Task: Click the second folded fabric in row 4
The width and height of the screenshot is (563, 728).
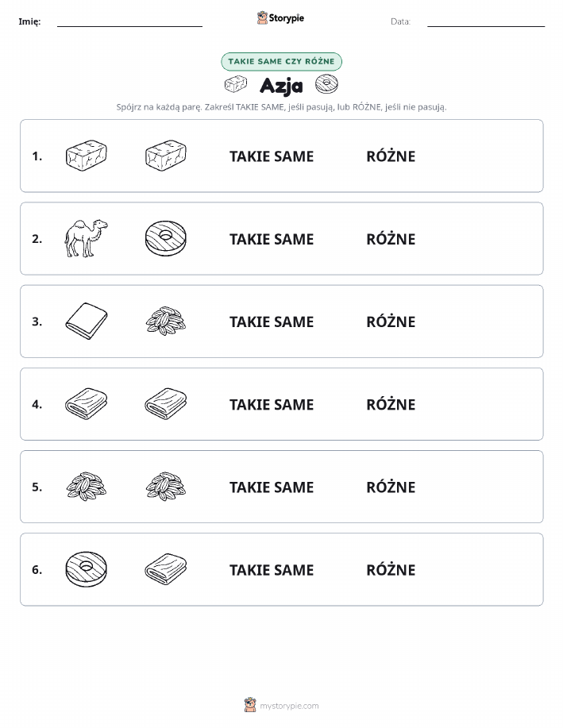Action: point(166,404)
